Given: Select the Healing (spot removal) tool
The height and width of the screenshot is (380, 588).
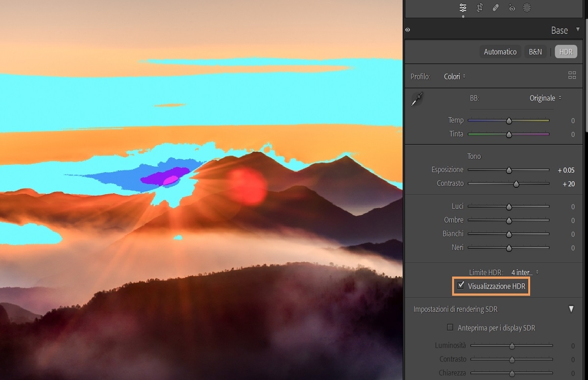Looking at the screenshot, I should (x=495, y=8).
